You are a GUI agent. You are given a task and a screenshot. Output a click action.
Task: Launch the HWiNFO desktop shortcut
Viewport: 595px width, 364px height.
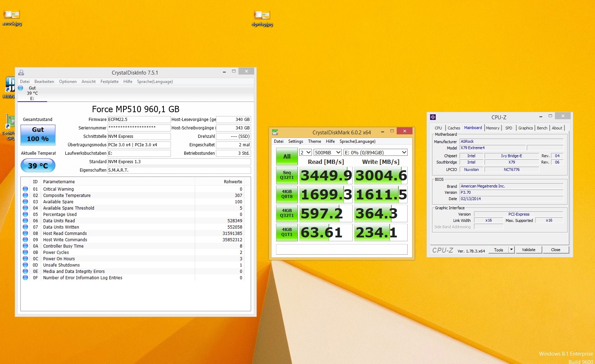[9, 88]
